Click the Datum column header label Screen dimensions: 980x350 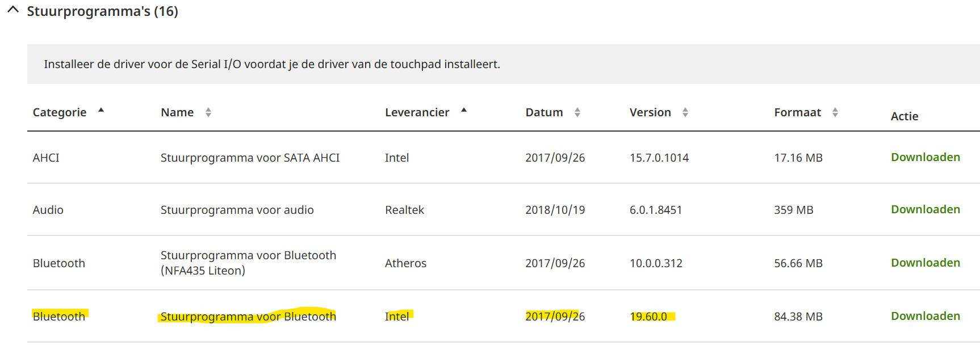[x=544, y=112]
